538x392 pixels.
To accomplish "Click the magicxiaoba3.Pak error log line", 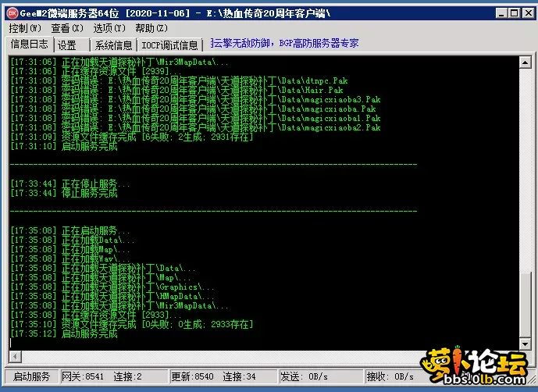I will point(195,99).
